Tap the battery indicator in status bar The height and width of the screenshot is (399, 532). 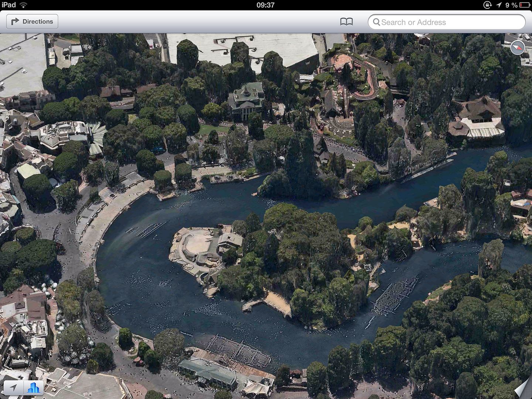coord(525,5)
